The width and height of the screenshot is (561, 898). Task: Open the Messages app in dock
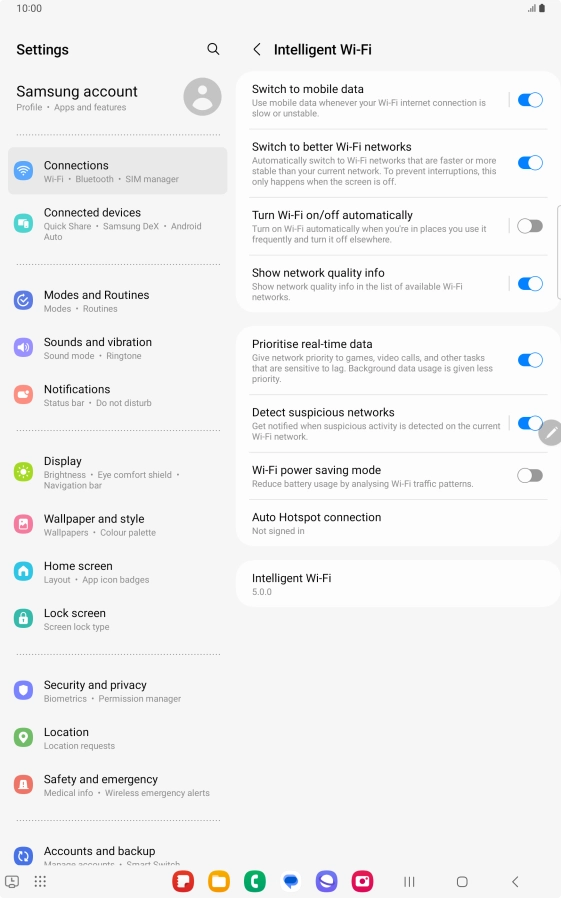click(291, 881)
